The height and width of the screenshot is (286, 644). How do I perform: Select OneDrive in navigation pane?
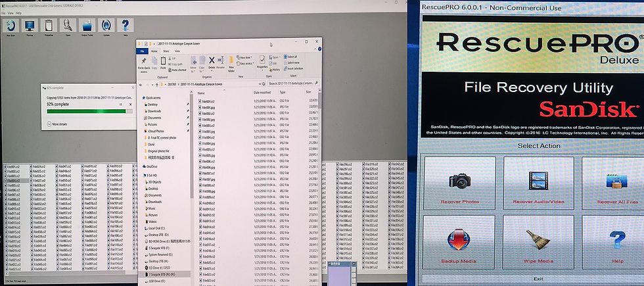pyautogui.click(x=150, y=166)
